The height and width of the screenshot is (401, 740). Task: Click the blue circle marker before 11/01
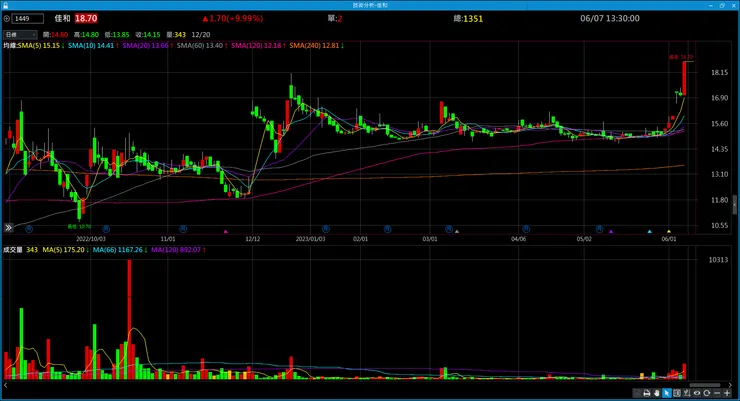coord(106,229)
